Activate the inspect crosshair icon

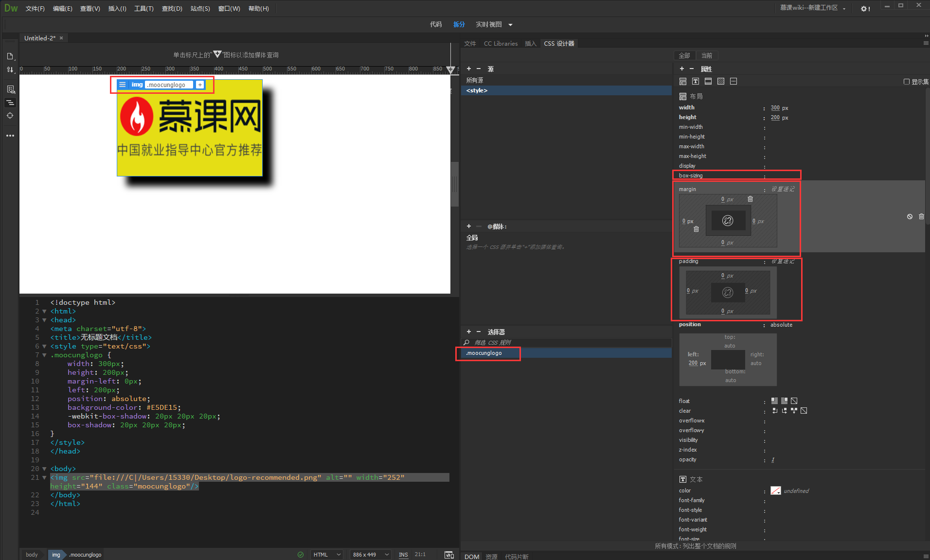coord(10,116)
